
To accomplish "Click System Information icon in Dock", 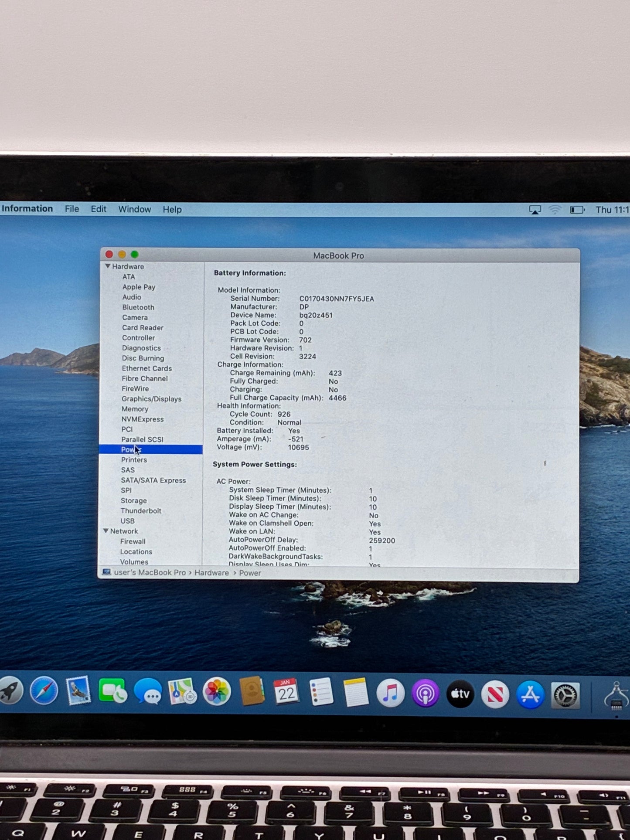I will pyautogui.click(x=616, y=696).
